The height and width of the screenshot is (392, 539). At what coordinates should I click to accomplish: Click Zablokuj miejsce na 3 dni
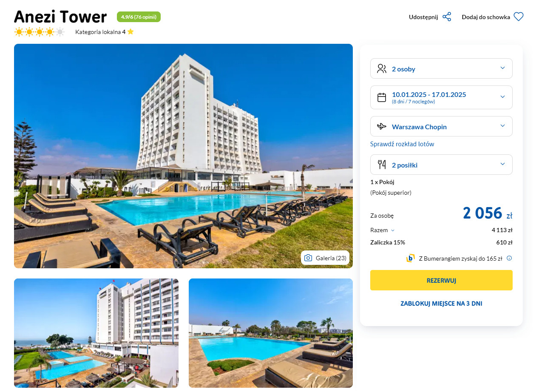(x=441, y=304)
